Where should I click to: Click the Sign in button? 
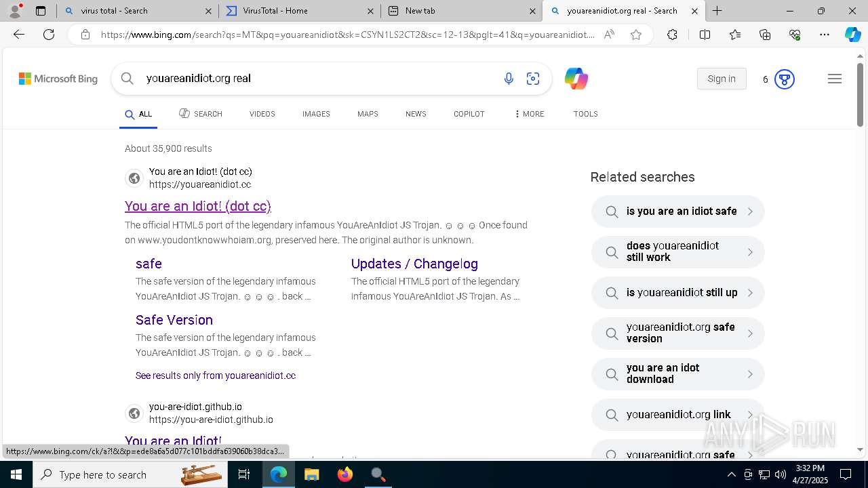pyautogui.click(x=722, y=79)
